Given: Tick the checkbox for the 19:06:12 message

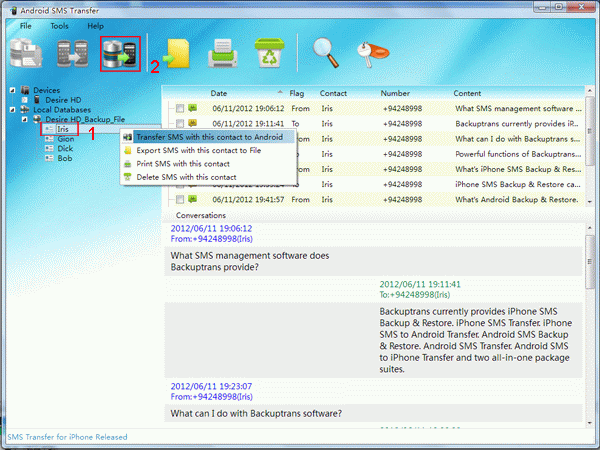Looking at the screenshot, I should (x=180, y=109).
